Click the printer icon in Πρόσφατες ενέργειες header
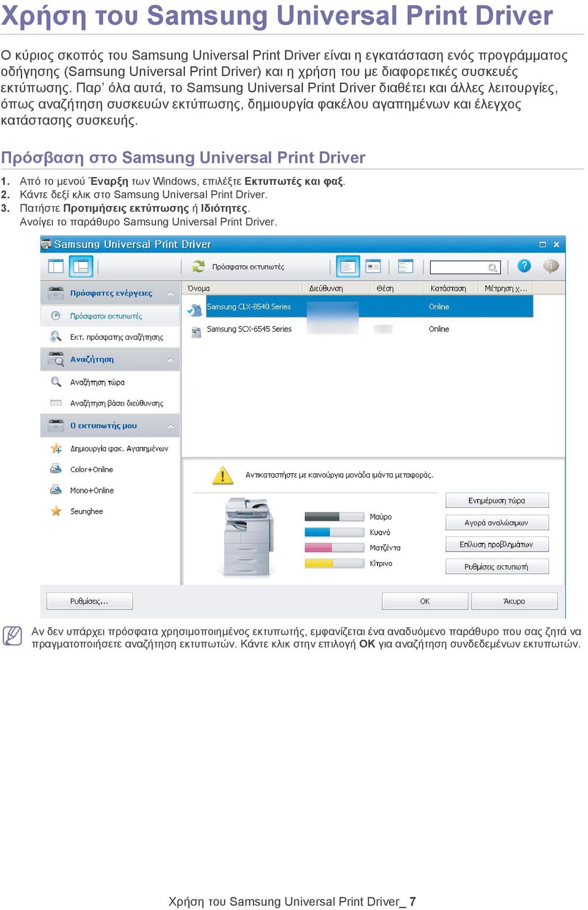The width and height of the screenshot is (588, 910). [x=56, y=293]
